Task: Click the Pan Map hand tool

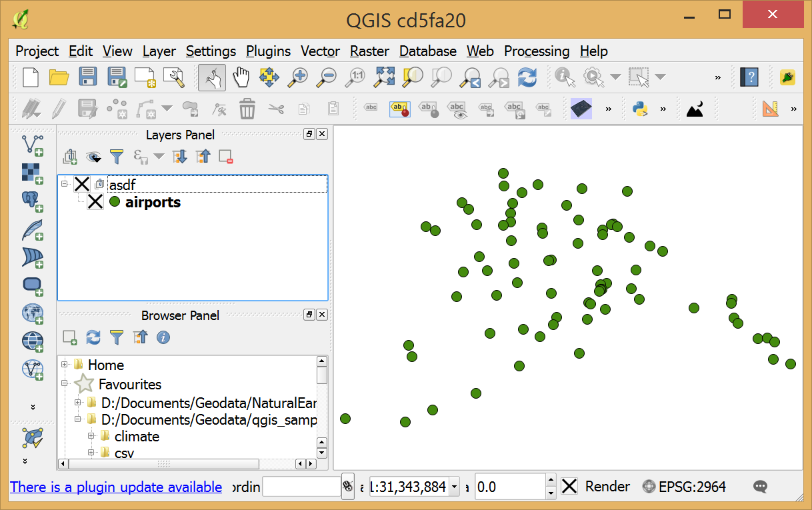Action: pyautogui.click(x=241, y=77)
